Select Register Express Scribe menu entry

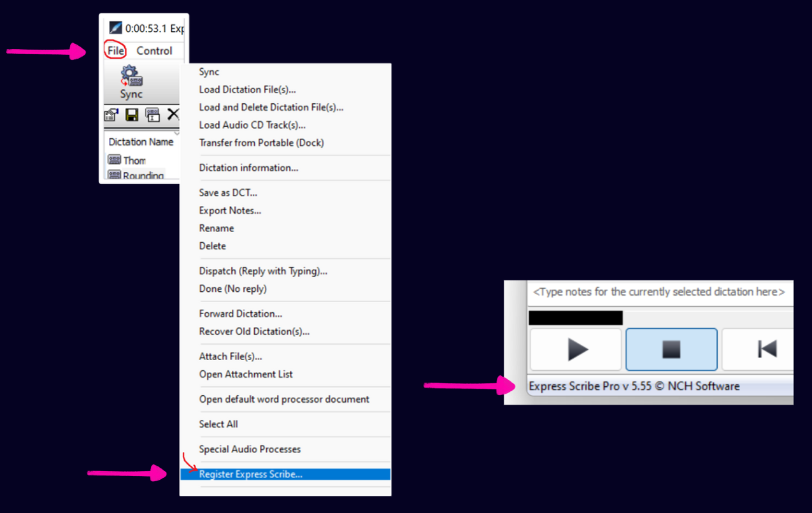250,474
